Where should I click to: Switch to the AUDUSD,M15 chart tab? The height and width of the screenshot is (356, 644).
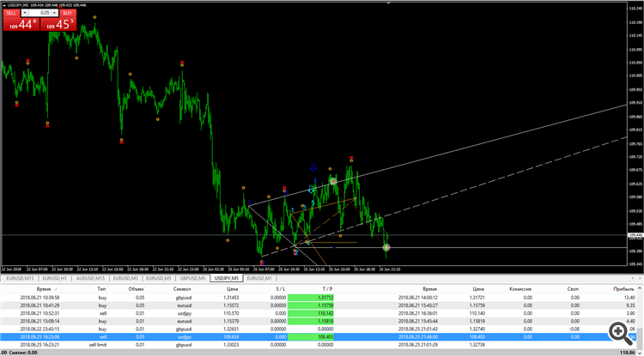(x=90, y=279)
